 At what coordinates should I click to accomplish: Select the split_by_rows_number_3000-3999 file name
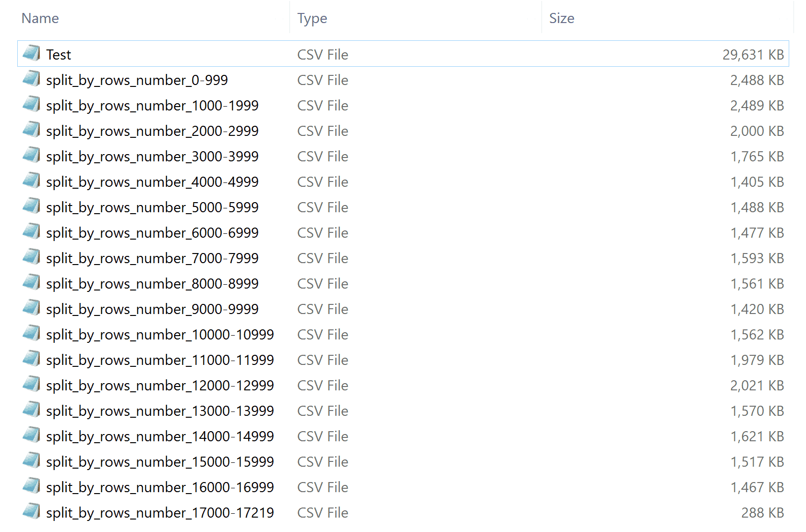[x=152, y=157]
